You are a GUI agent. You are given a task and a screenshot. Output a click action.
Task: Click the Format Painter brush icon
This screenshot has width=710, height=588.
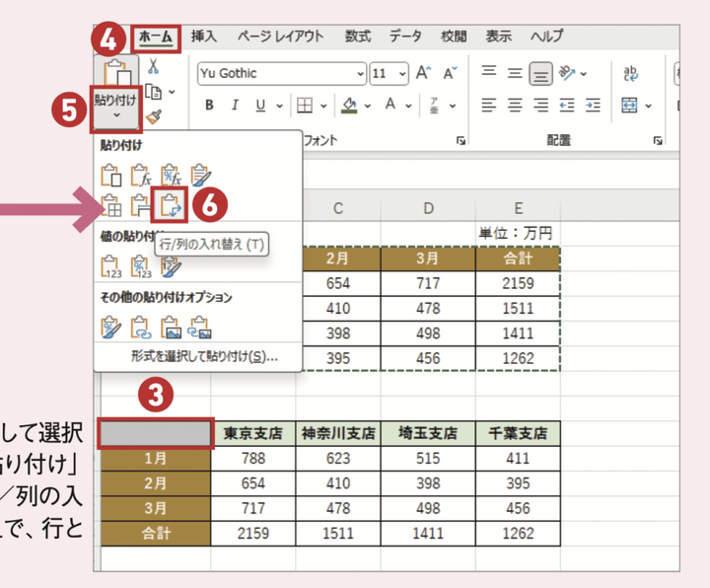[153, 117]
